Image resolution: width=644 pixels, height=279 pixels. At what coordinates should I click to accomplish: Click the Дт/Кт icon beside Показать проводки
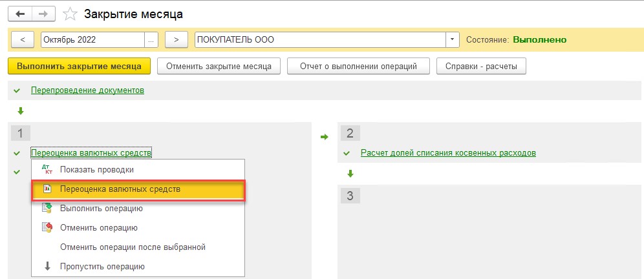tap(47, 169)
